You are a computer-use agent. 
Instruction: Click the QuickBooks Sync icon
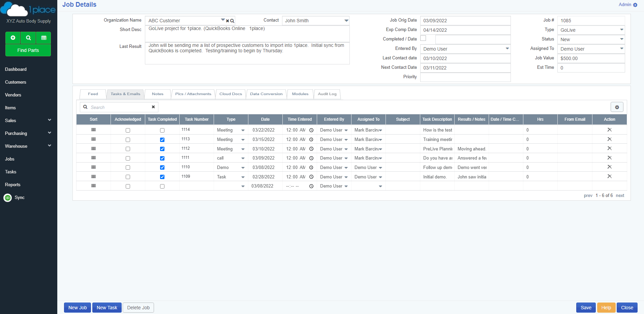[x=8, y=198]
